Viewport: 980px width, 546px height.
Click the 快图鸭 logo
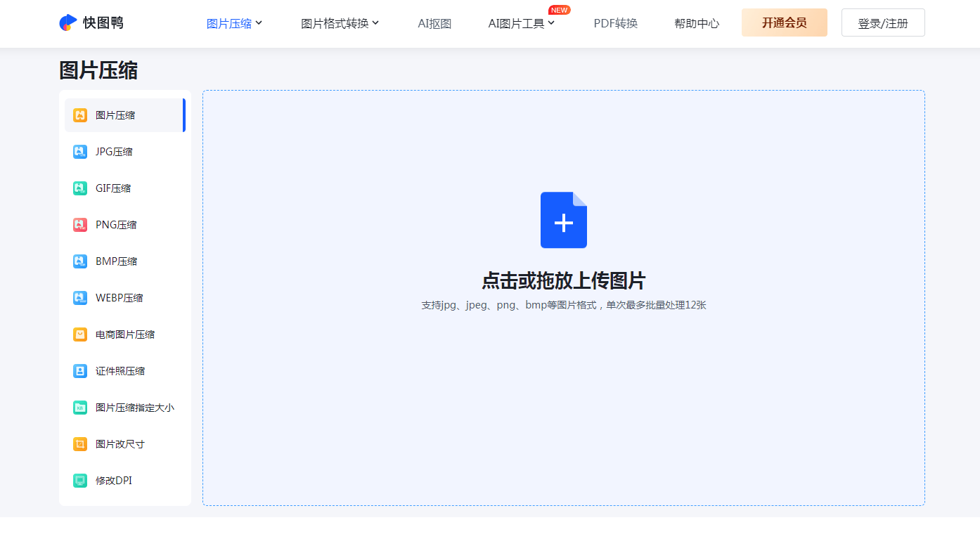click(x=91, y=22)
